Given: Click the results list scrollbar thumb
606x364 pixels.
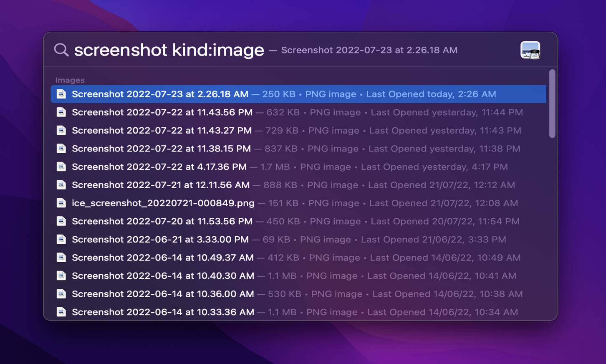Looking at the screenshot, I should point(552,104).
